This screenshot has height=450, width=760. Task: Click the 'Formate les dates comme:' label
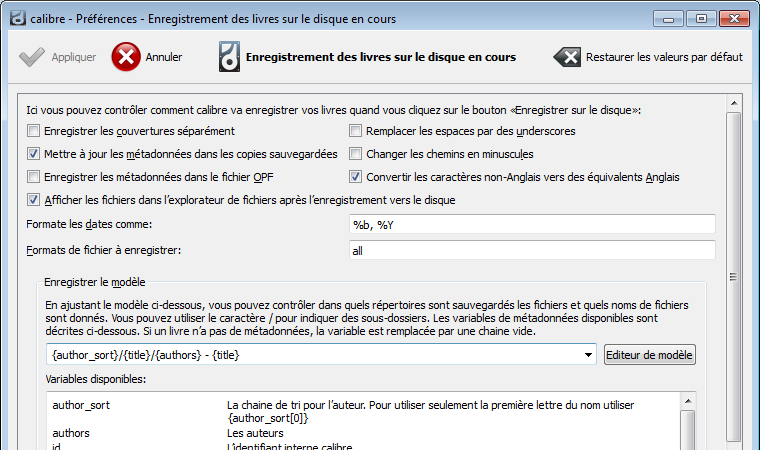point(89,225)
